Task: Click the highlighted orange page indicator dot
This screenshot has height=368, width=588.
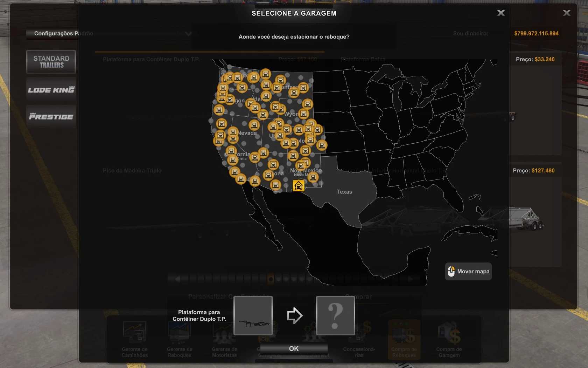Action: (271, 279)
